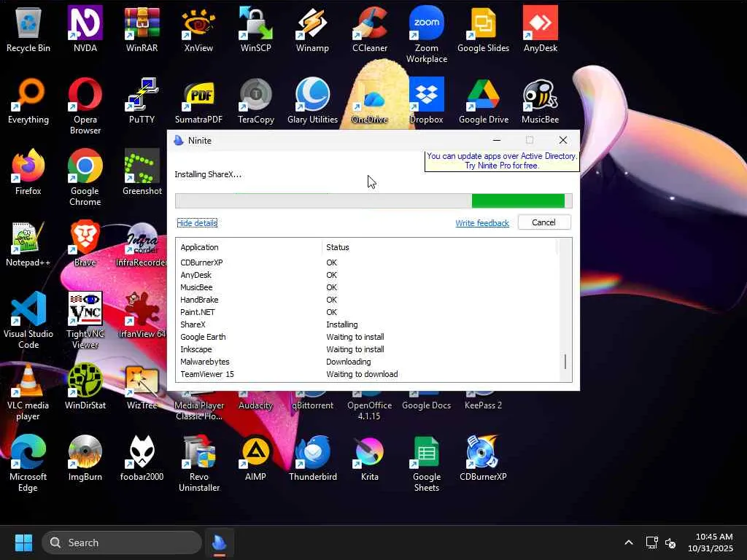Screen dimensions: 747x560
Task: Open the network status tray icon
Action: tap(651, 542)
